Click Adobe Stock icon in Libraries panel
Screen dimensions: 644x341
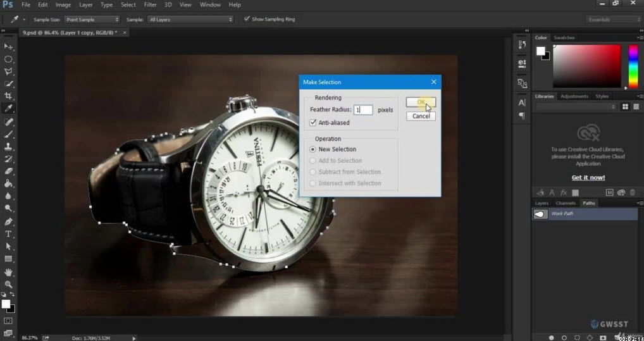[610, 192]
